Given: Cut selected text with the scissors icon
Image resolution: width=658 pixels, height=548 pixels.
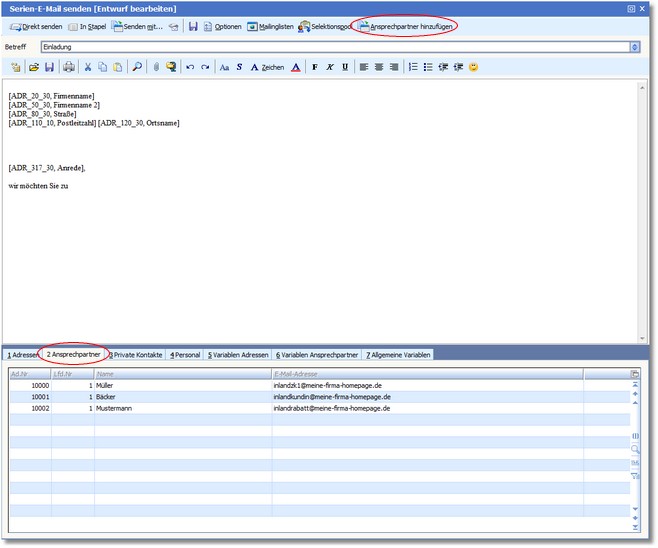Looking at the screenshot, I should [x=88, y=67].
